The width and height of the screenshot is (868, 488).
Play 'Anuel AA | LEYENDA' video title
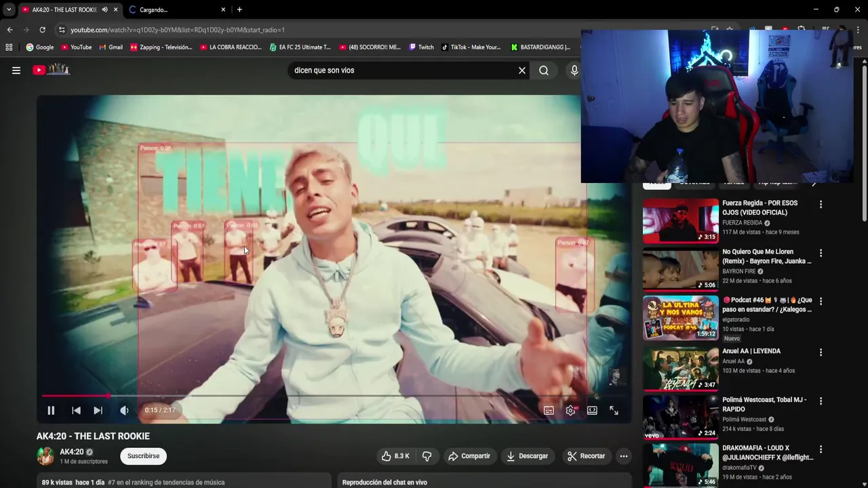[751, 351]
